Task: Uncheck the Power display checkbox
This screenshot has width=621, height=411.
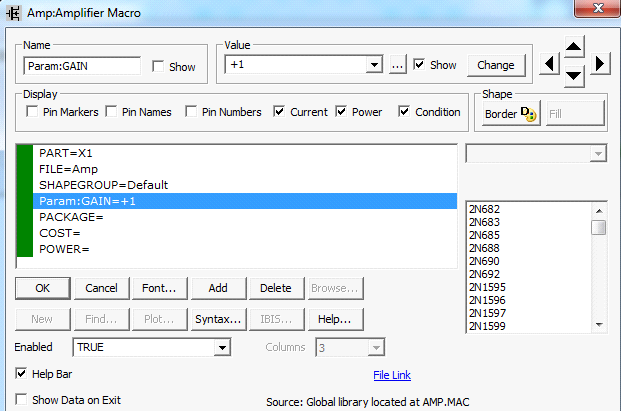Action: tap(341, 112)
